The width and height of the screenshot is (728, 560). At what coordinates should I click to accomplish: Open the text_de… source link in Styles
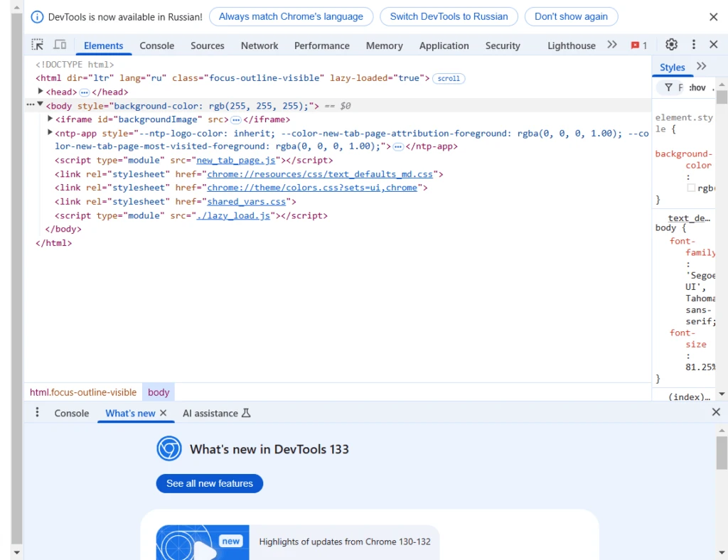690,218
